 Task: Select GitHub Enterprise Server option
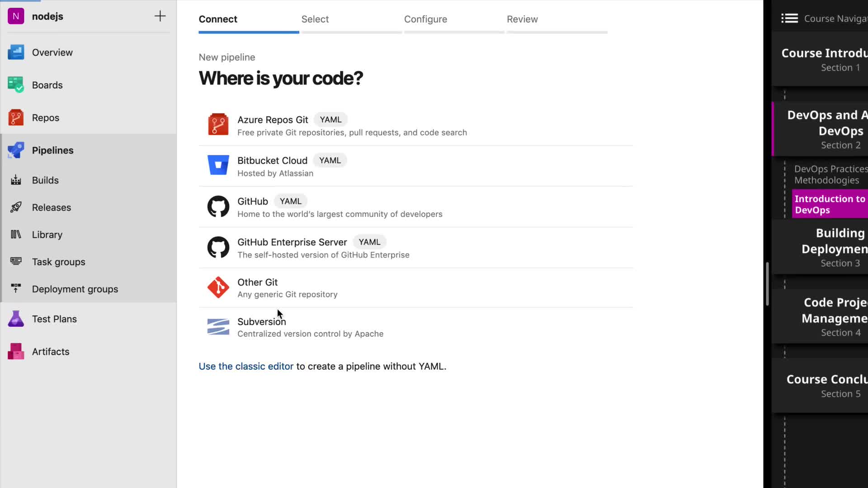[292, 242]
